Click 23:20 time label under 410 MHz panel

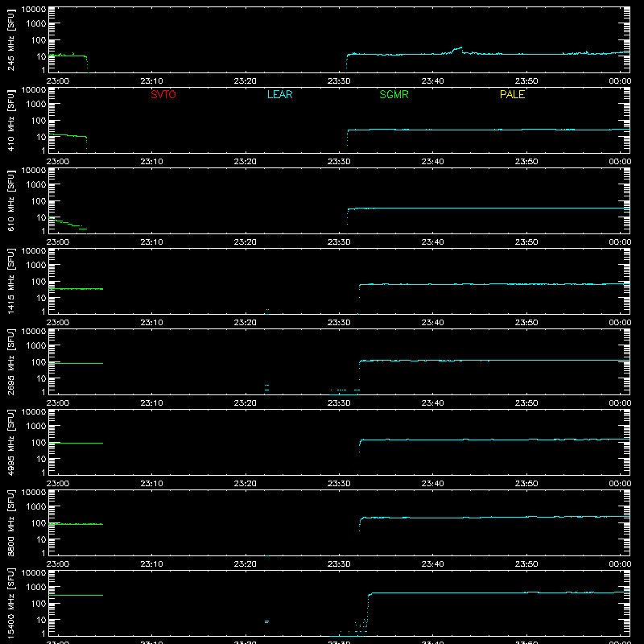coord(246,162)
